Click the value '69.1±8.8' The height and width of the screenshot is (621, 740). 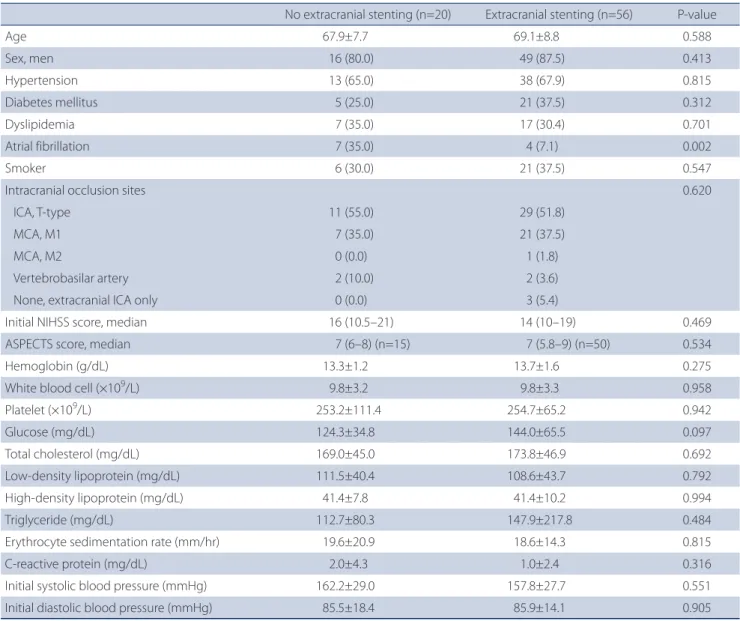[536, 36]
